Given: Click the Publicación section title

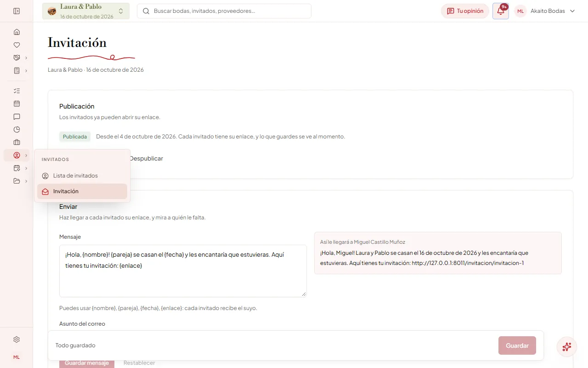Looking at the screenshot, I should click(x=77, y=106).
